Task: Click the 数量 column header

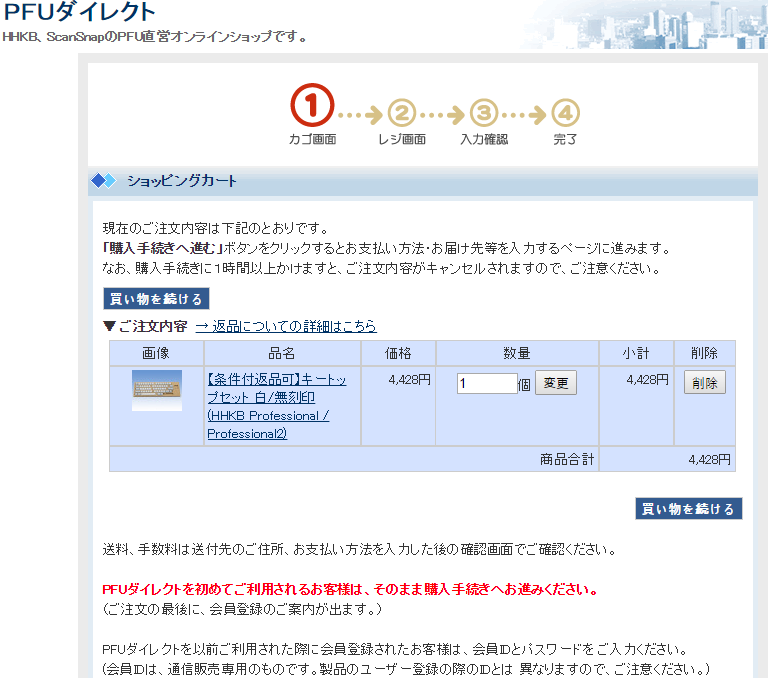Action: point(517,353)
